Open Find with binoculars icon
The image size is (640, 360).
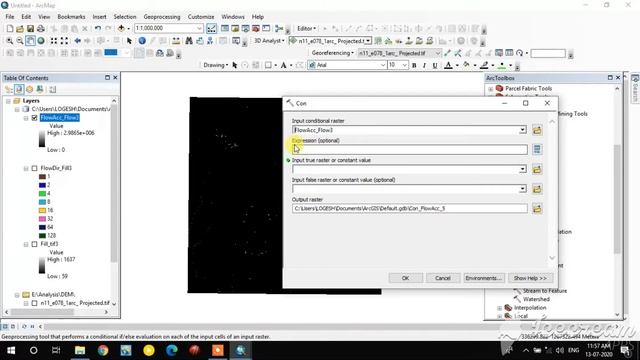click(189, 41)
